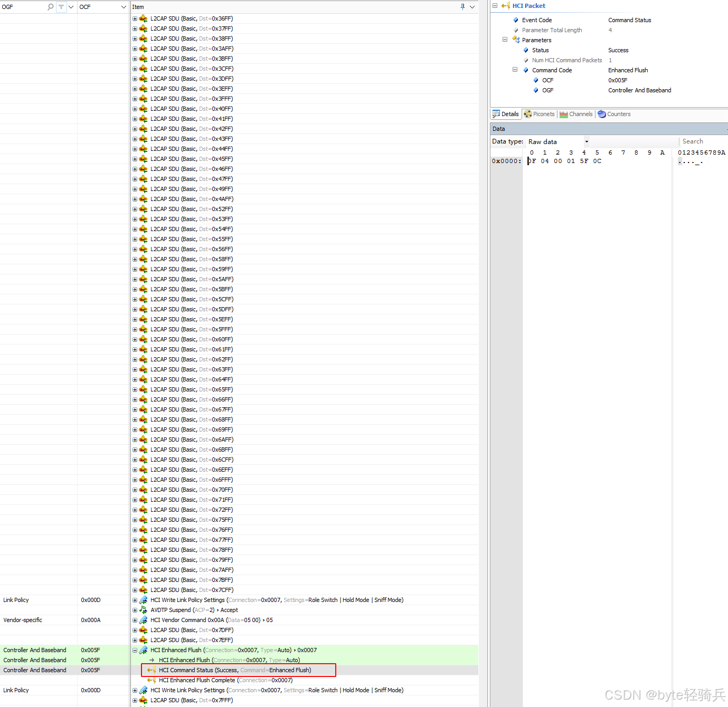
Task: Collapse the Command Code node
Action: pyautogui.click(x=515, y=70)
